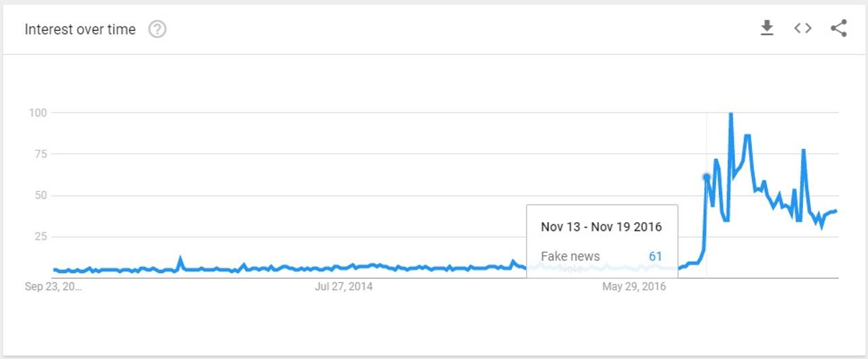Click the share icon
This screenshot has width=868, height=359.
click(839, 28)
